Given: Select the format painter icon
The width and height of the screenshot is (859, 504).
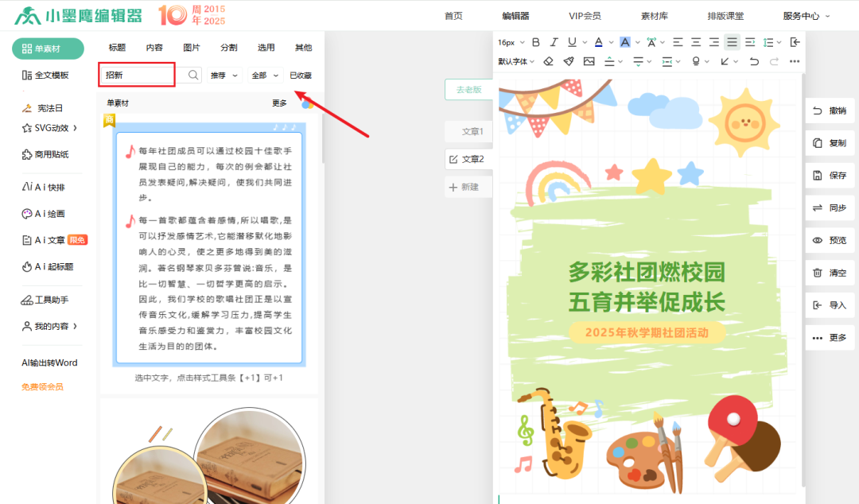Looking at the screenshot, I should pyautogui.click(x=566, y=60).
